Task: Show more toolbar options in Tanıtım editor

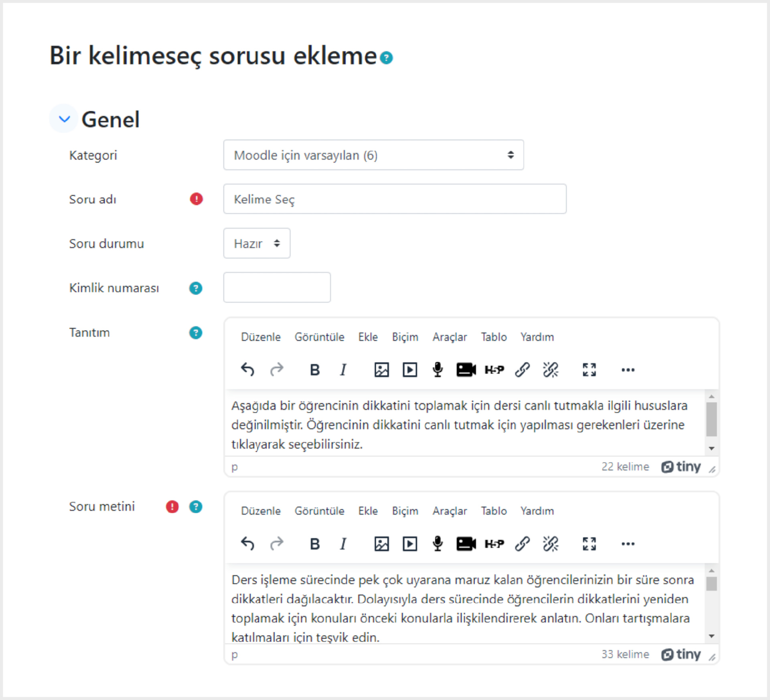Action: click(628, 369)
